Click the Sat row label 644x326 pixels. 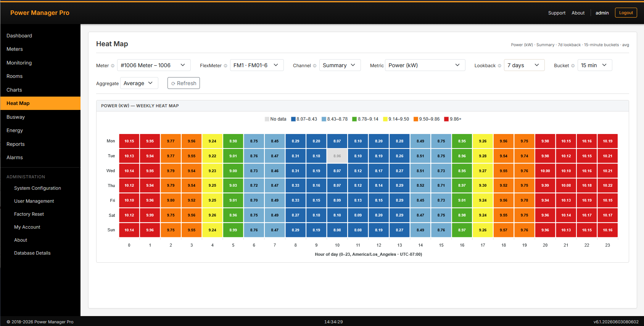coord(112,215)
